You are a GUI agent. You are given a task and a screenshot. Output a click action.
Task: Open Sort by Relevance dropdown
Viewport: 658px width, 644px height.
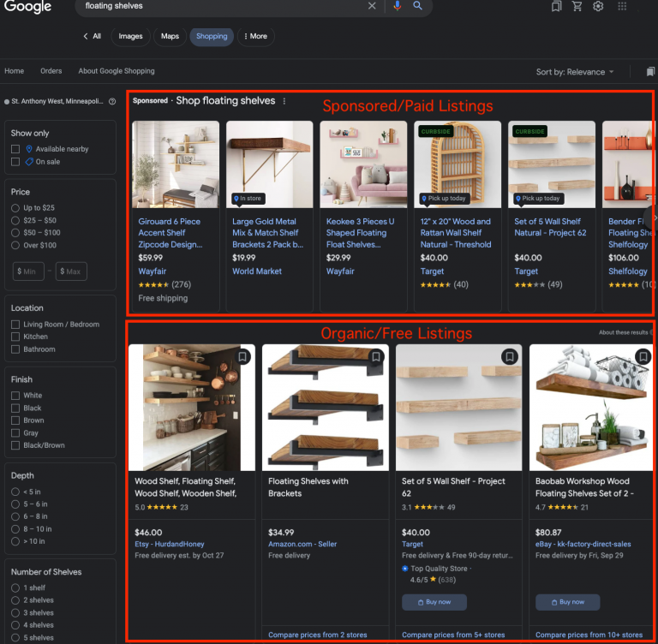[x=575, y=72]
